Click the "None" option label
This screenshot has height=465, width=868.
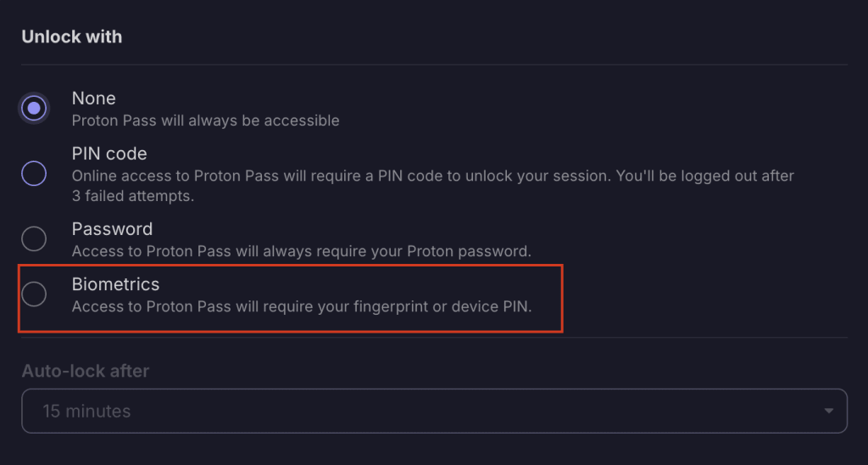point(93,98)
